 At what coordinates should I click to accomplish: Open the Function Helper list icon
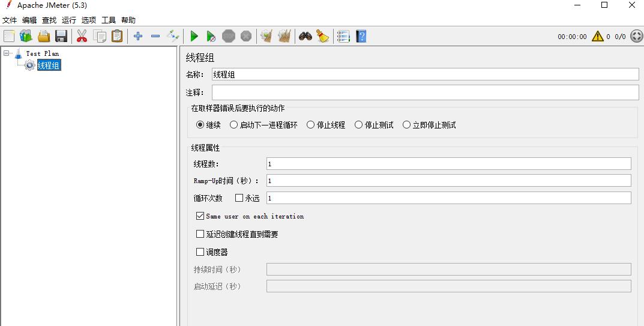click(343, 36)
